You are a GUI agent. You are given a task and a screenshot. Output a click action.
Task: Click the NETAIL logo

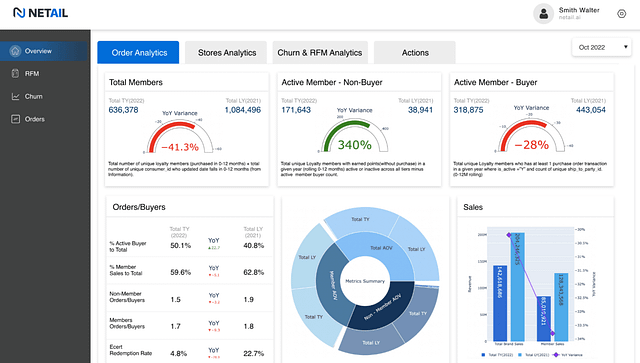(x=40, y=13)
